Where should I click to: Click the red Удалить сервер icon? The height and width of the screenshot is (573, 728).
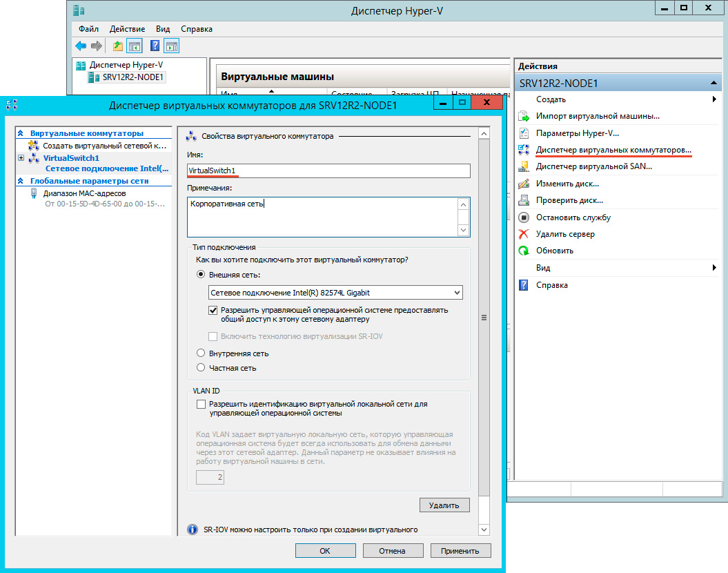click(524, 234)
